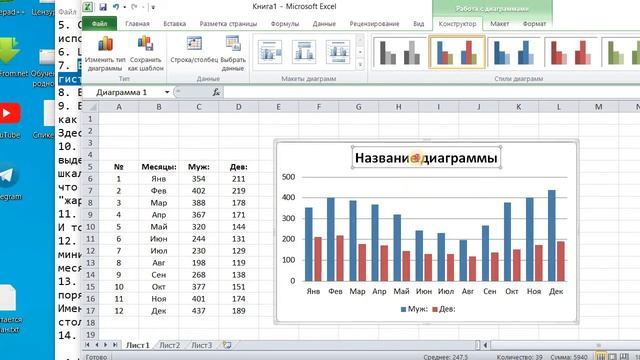Switch to Лист1 sheet tab
Image resolution: width=640 pixels, height=360 pixels.
(x=138, y=345)
